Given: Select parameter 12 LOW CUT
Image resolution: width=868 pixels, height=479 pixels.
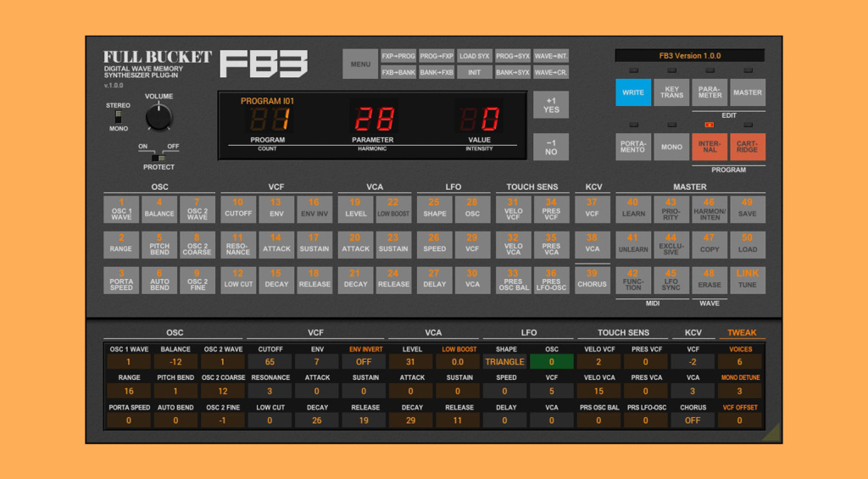Looking at the screenshot, I should (238, 281).
